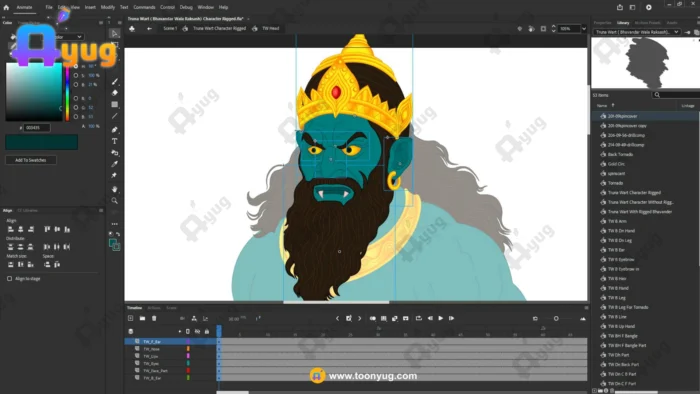Screen dimensions: 700x394
Task: Open the Modify menu
Action: [108, 7]
